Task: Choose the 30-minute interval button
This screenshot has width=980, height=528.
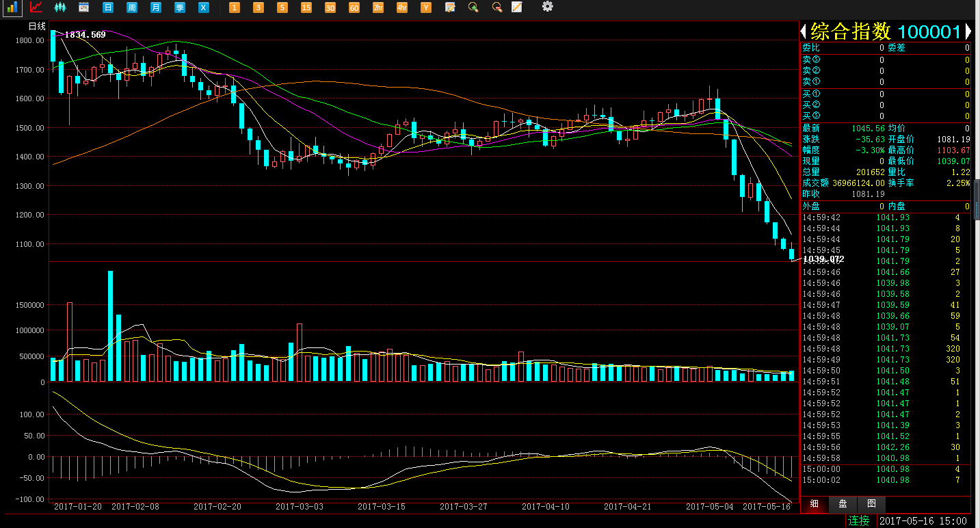Action: coord(330,8)
